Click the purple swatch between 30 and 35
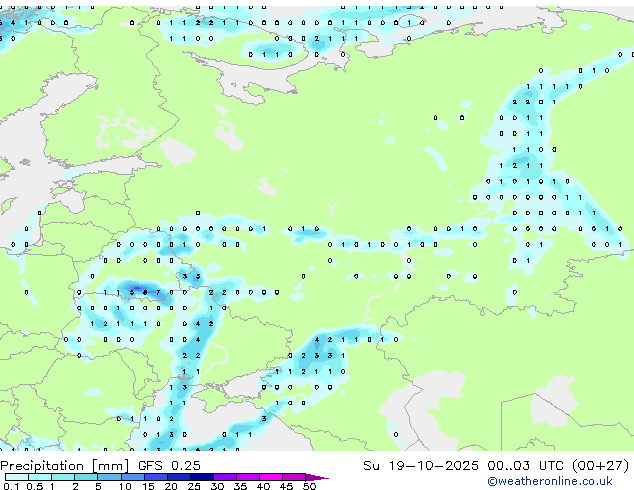 point(224,477)
